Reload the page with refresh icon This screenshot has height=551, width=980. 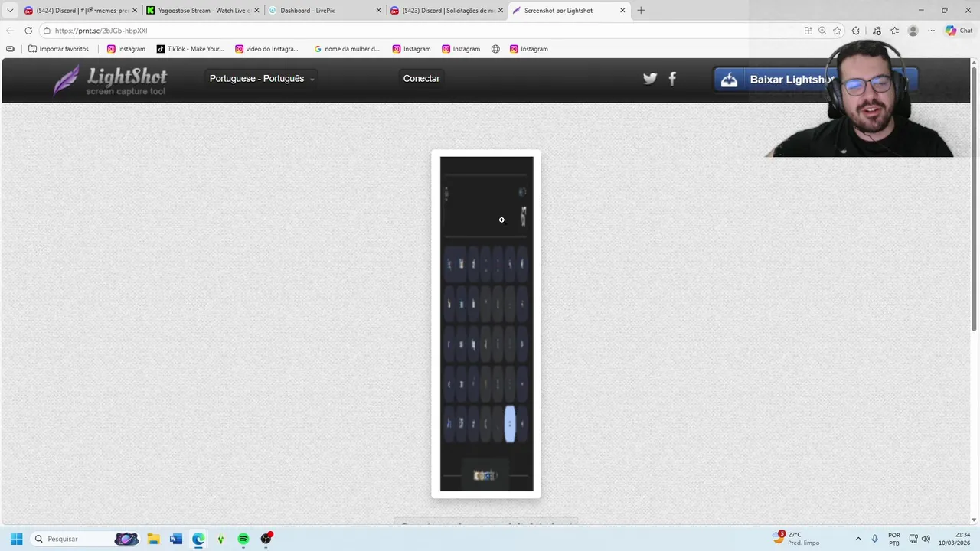(x=28, y=31)
